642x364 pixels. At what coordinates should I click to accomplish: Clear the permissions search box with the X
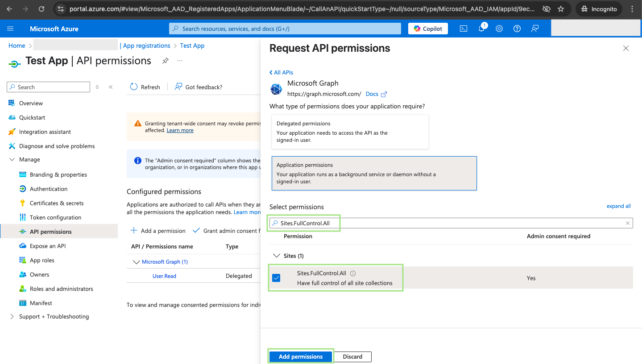pyautogui.click(x=628, y=223)
